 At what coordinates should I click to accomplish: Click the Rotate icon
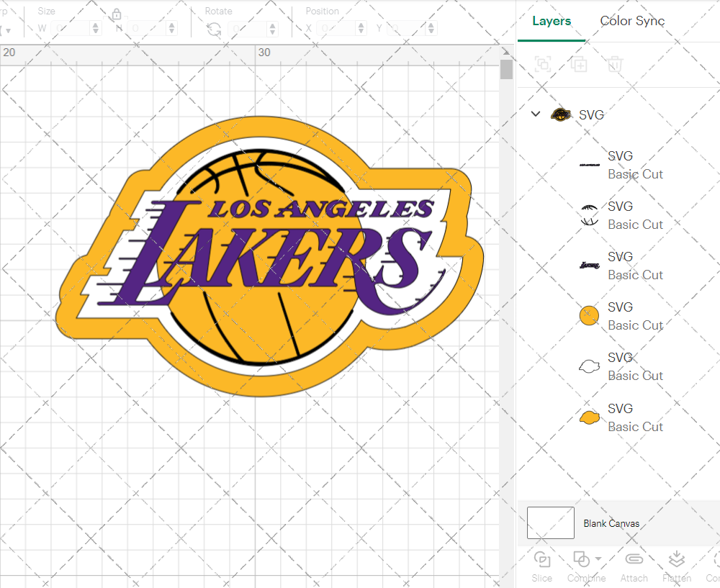tap(214, 30)
